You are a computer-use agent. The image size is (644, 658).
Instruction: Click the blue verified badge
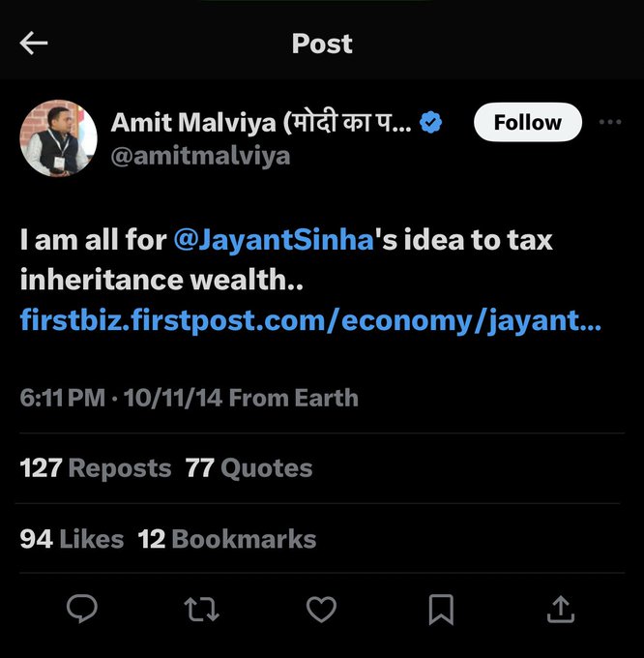coord(431,123)
